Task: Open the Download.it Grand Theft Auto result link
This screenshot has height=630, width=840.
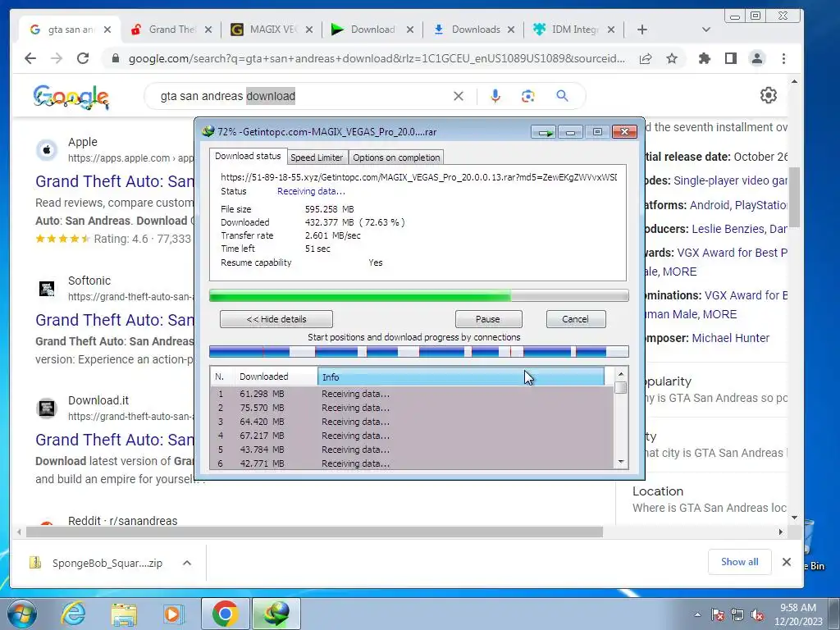Action: 115,440
